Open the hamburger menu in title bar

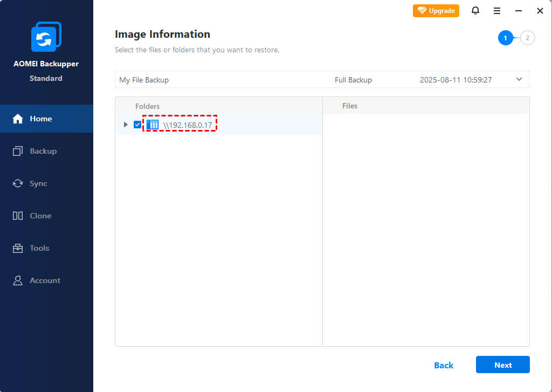coord(497,11)
